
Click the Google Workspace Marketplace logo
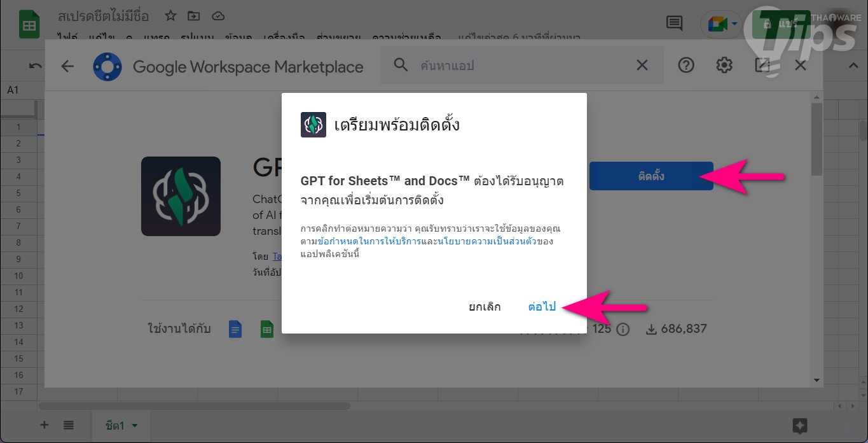[107, 66]
